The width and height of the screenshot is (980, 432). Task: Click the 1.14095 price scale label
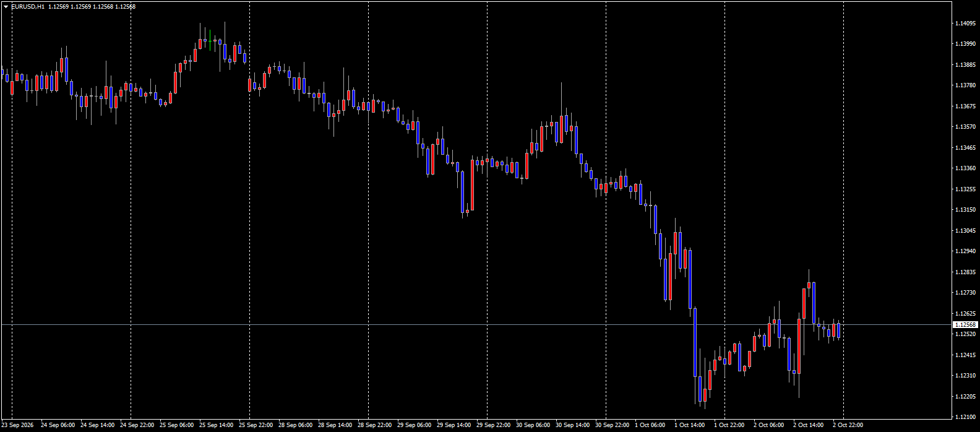pos(965,23)
